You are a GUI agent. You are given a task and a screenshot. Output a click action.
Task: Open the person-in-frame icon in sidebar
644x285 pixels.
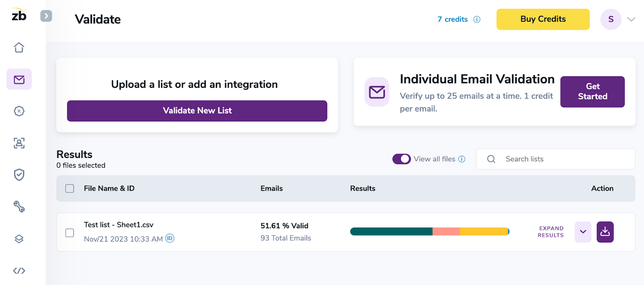click(19, 143)
